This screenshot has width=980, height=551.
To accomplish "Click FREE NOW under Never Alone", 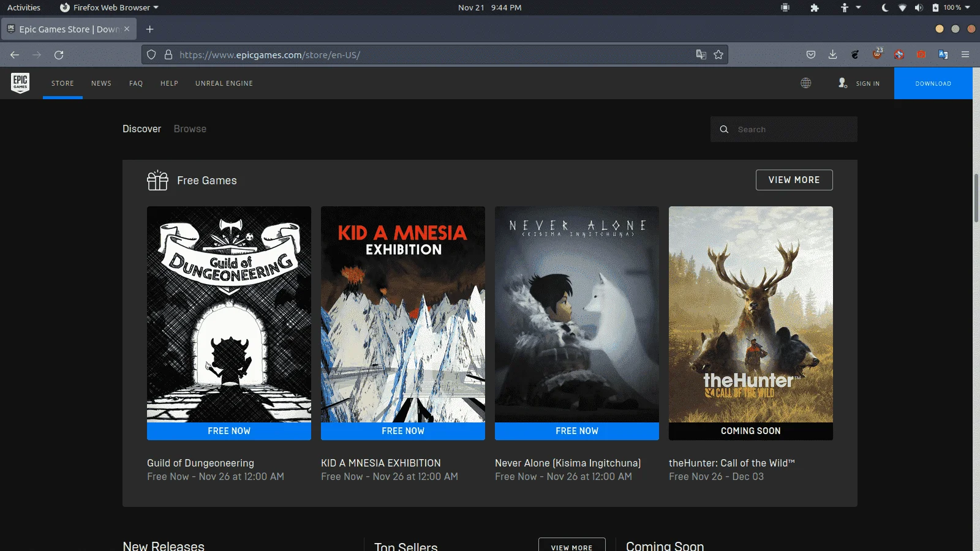I will [x=577, y=431].
